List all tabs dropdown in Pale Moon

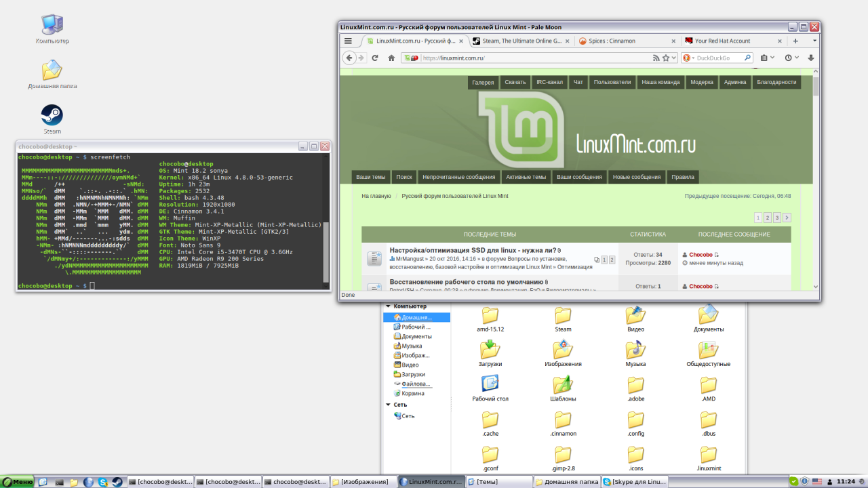pyautogui.click(x=814, y=41)
